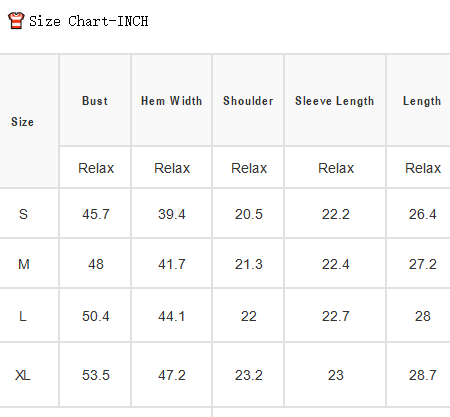Click sleeve length value 23 for XL
Image resolution: width=450 pixels, height=417 pixels.
tap(336, 375)
